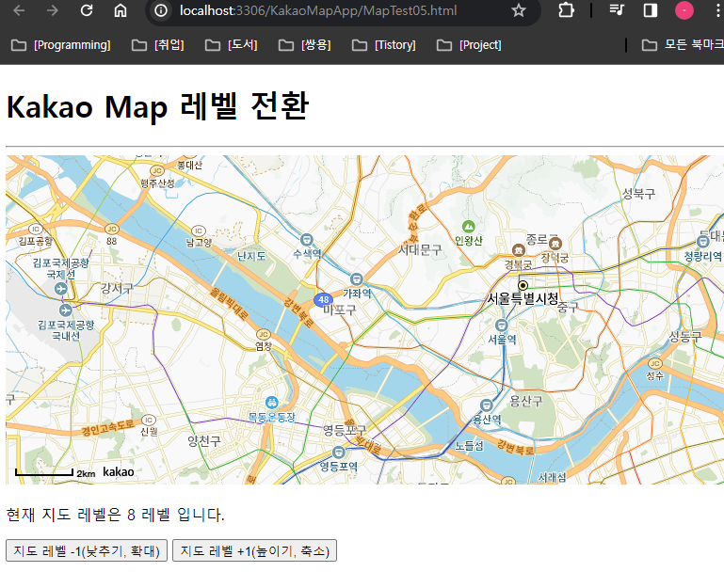Image resolution: width=724 pixels, height=588 pixels.
Task: Click the 서울특별시청 marker on map
Action: tap(523, 285)
